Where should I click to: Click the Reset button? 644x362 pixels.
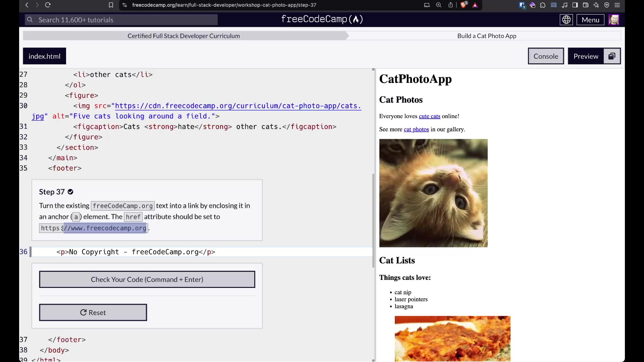(93, 312)
